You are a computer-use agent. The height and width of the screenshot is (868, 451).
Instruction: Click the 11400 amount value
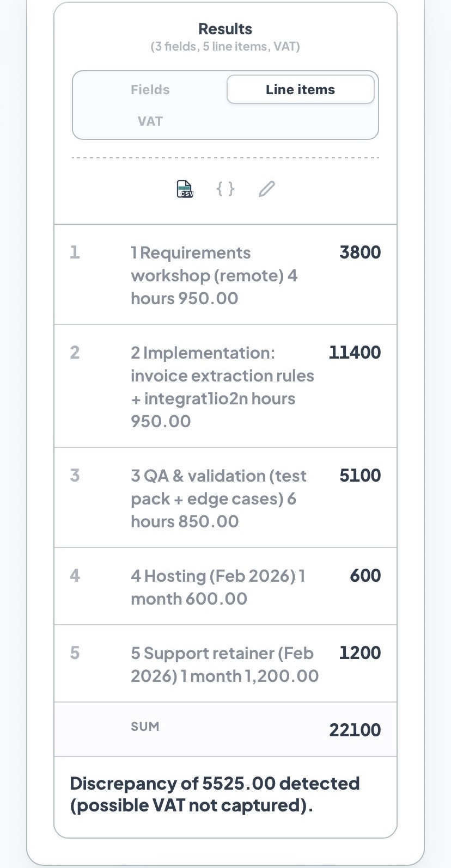pos(355,353)
